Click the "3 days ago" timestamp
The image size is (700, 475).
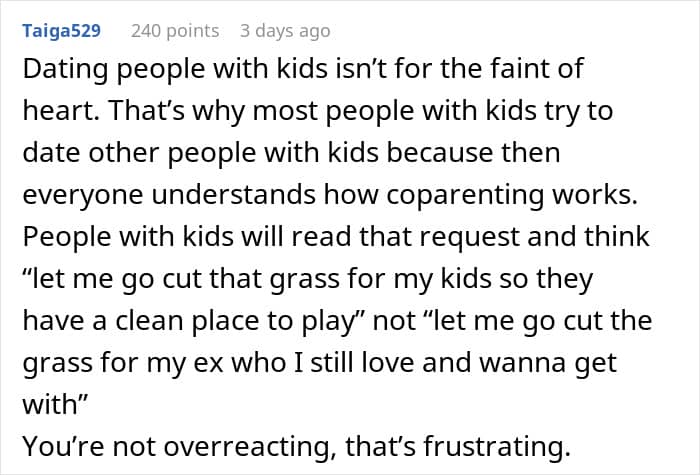click(285, 31)
